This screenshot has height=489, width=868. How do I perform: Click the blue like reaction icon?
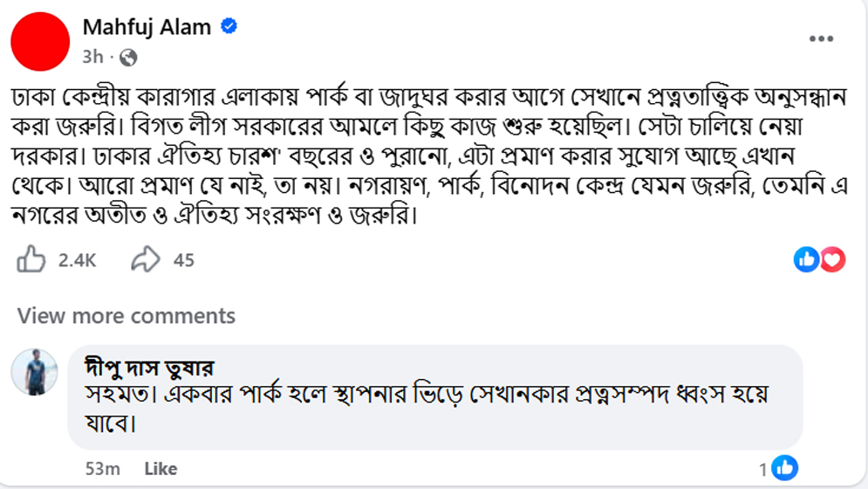(x=806, y=259)
